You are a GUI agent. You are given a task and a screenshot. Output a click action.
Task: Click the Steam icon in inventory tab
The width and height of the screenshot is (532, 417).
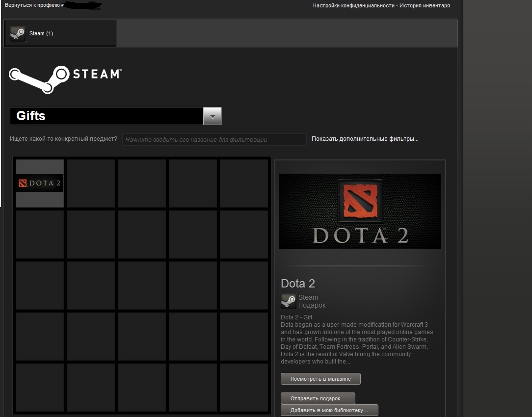click(x=17, y=33)
